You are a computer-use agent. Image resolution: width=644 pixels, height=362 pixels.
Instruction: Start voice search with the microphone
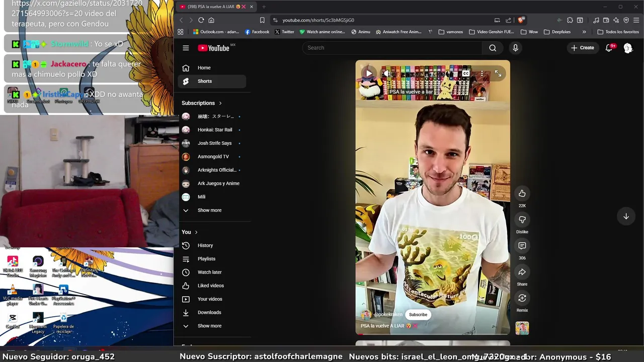pos(515,48)
